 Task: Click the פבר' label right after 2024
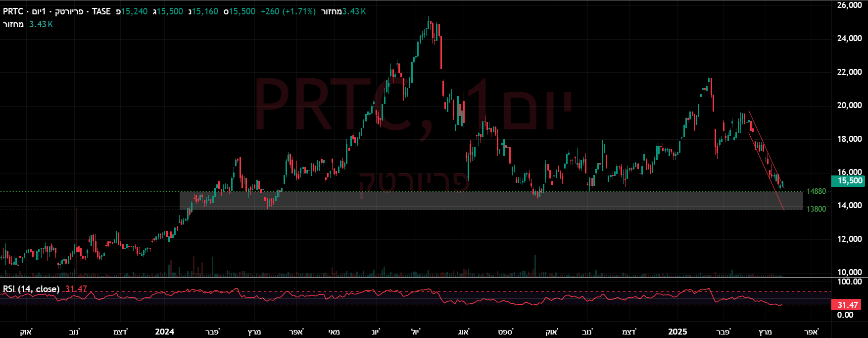212,332
